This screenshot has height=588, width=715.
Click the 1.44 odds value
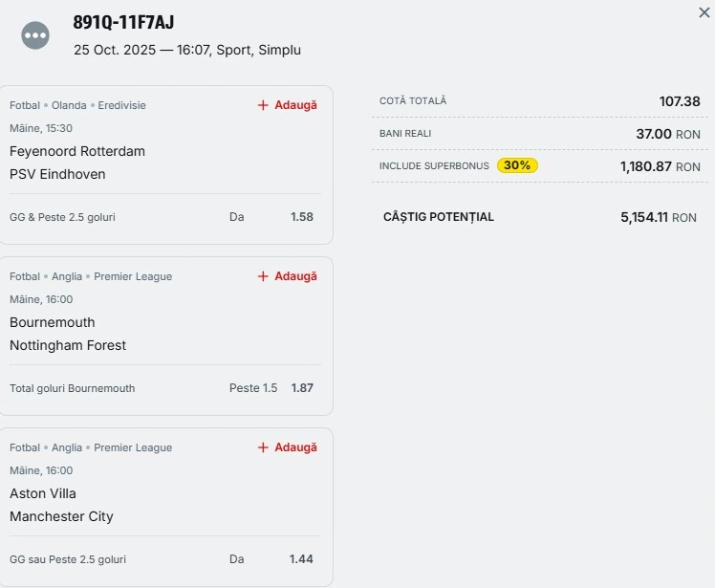(x=301, y=559)
